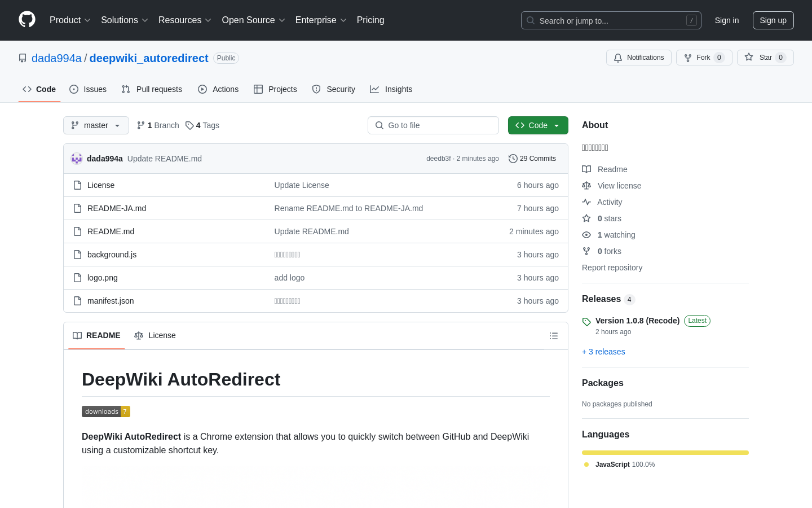The width and height of the screenshot is (812, 508).
Task: Open Version 1.0.8 (Recode) release
Action: pyautogui.click(x=637, y=321)
